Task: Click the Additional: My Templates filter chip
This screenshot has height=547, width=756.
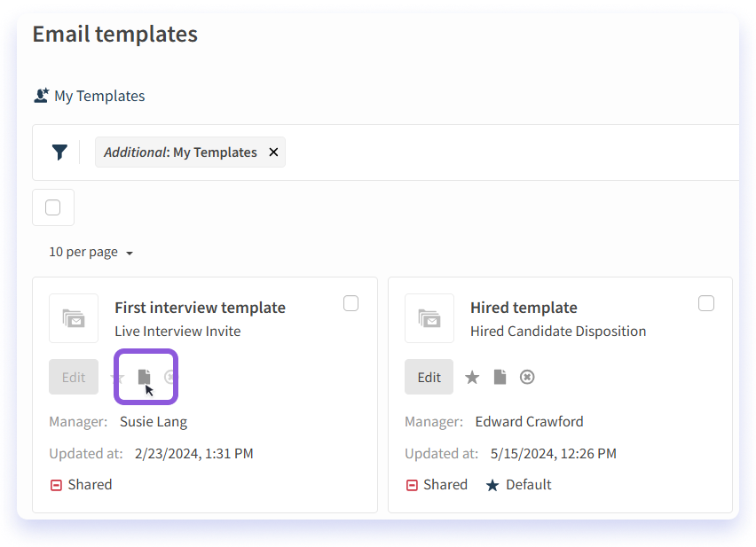Action: click(x=190, y=152)
